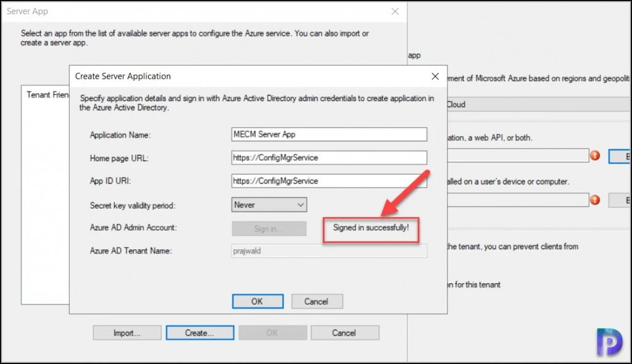Click the Application Name text field
This screenshot has width=632, height=364.
coord(329,134)
